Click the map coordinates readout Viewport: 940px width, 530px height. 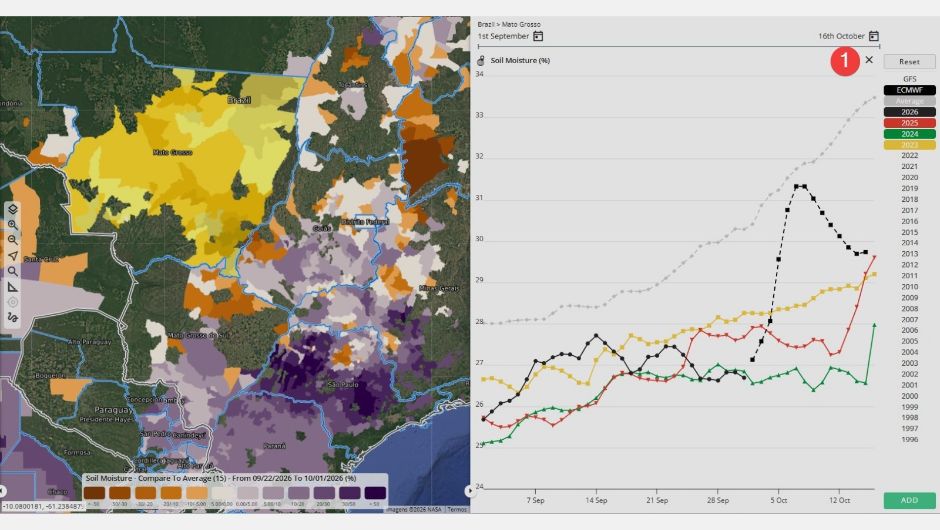(x=42, y=507)
